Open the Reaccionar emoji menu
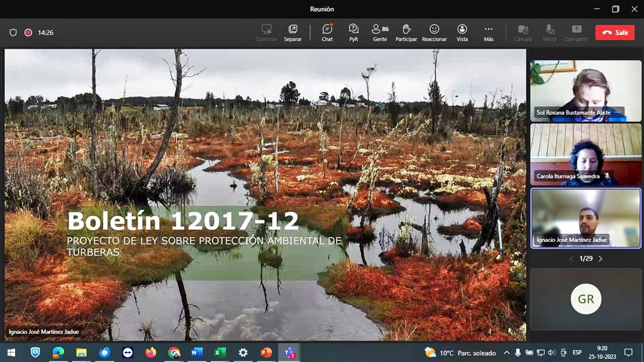This screenshot has height=362, width=644. coord(434,32)
